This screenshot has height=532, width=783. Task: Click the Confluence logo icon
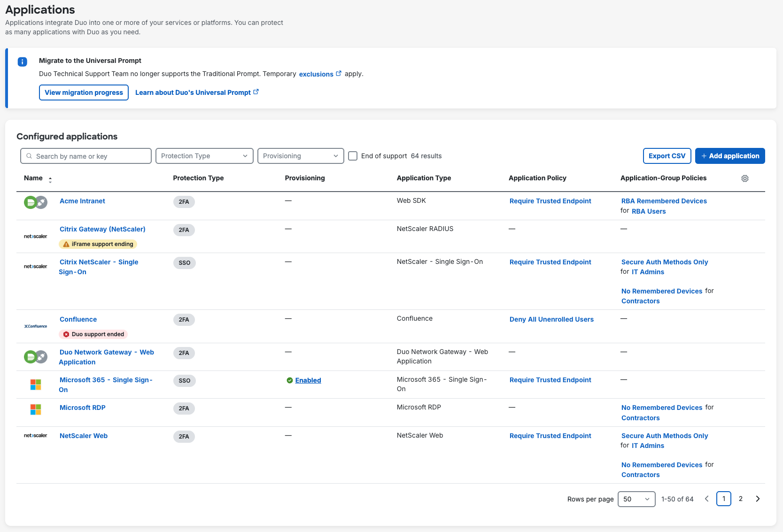(36, 326)
